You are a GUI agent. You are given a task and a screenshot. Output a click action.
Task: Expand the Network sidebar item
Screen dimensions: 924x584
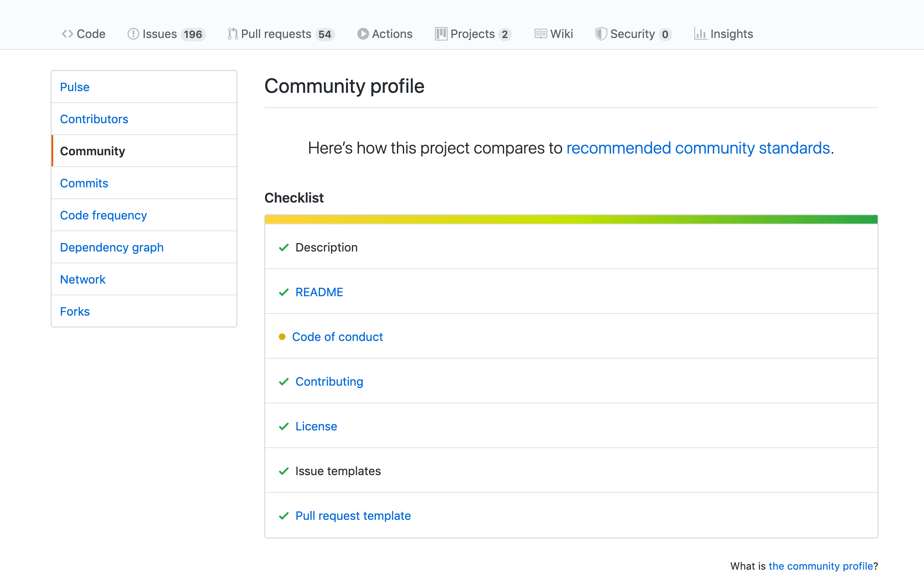[x=83, y=279]
